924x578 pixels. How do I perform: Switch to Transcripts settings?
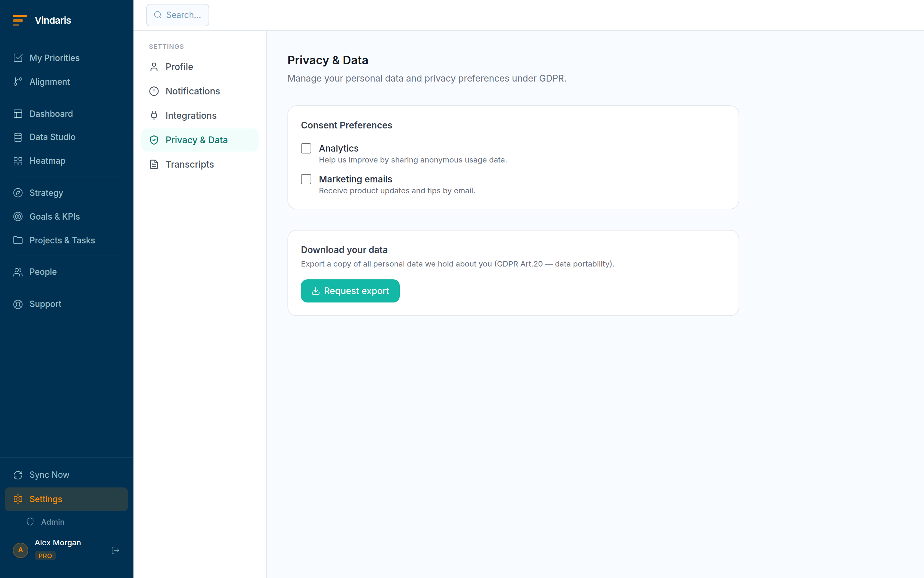[x=200, y=164]
